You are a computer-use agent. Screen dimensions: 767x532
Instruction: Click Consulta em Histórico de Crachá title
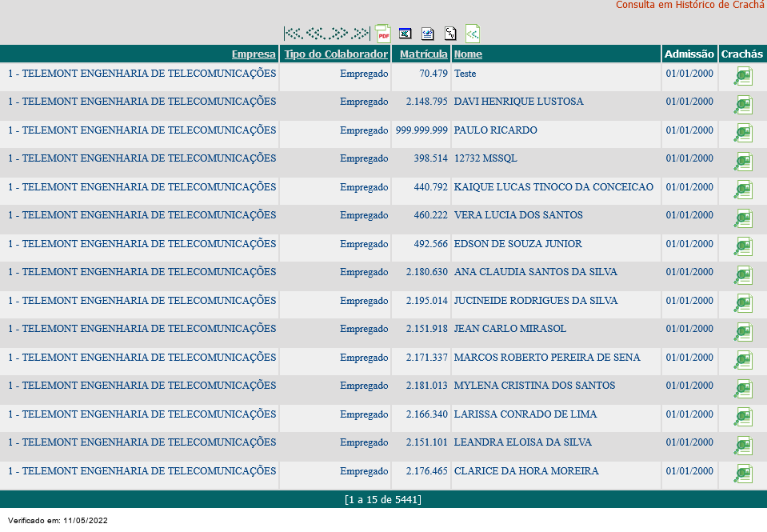pos(689,5)
